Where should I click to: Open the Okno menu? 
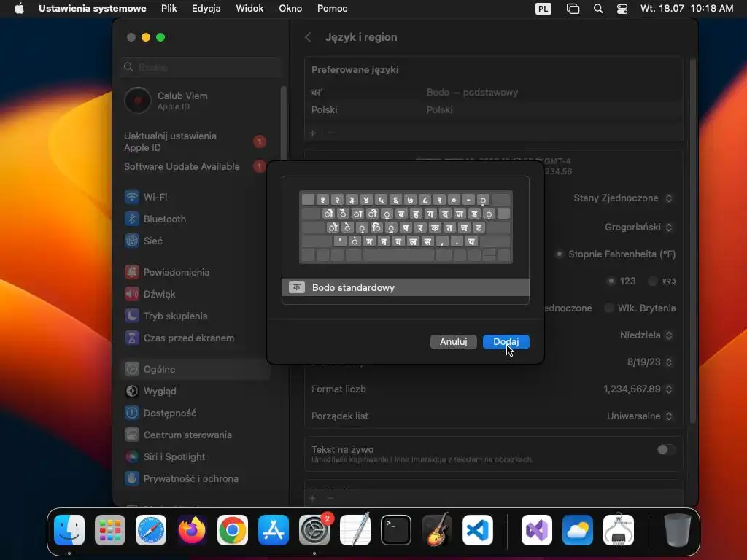tap(290, 9)
